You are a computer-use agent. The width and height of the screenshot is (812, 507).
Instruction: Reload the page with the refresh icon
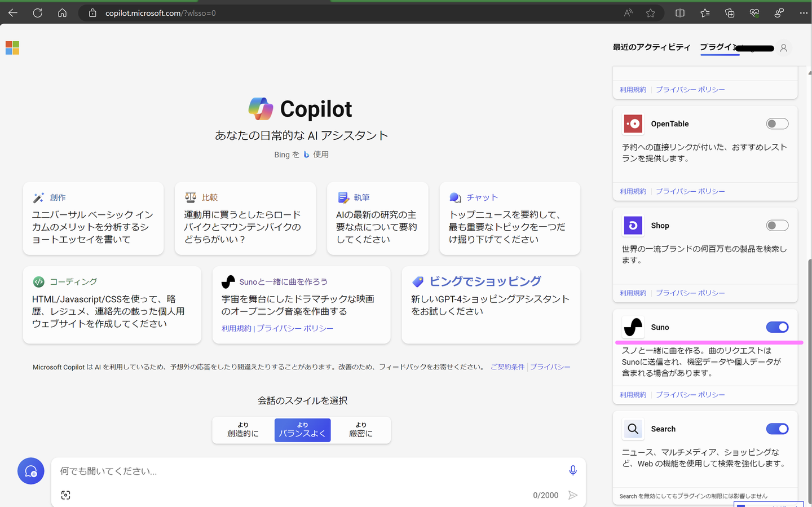(x=38, y=13)
